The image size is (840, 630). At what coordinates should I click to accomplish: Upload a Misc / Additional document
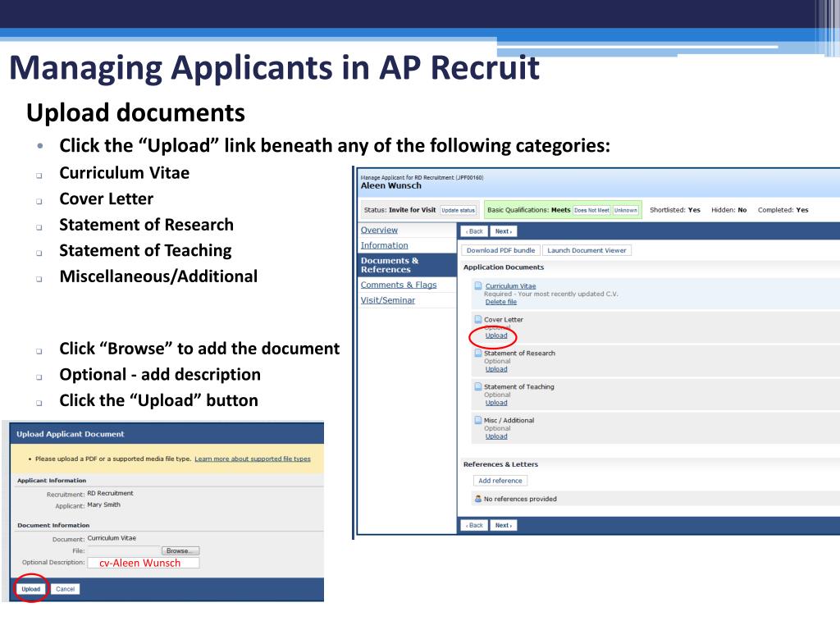tap(496, 436)
